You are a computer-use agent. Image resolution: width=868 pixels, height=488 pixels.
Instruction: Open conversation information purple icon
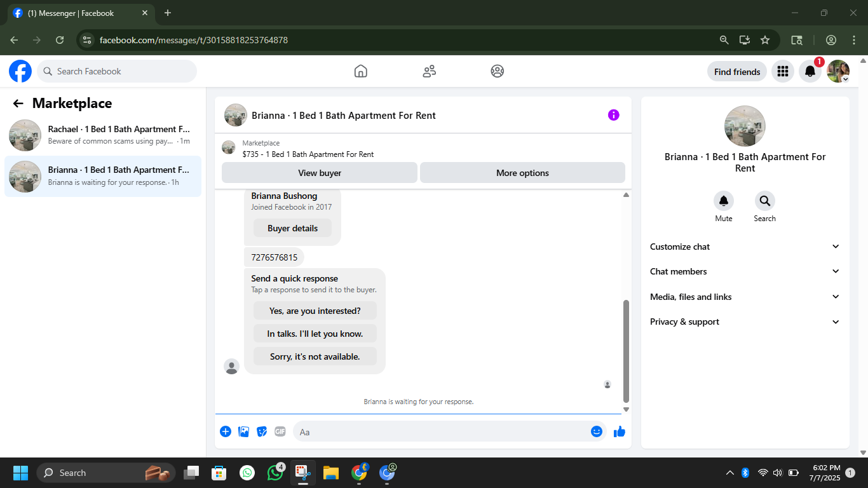613,115
